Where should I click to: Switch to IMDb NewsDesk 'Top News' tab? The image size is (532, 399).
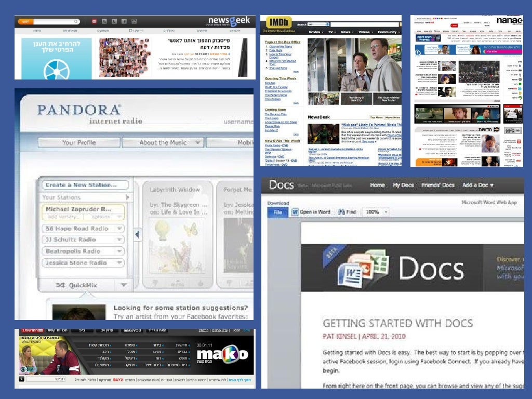pyautogui.click(x=376, y=117)
